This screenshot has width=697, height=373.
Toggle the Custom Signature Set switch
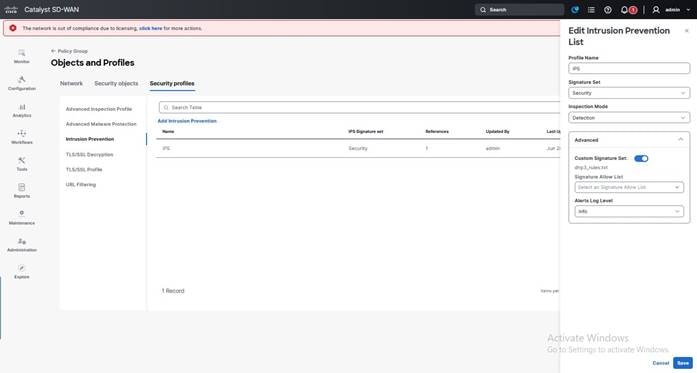coord(641,158)
